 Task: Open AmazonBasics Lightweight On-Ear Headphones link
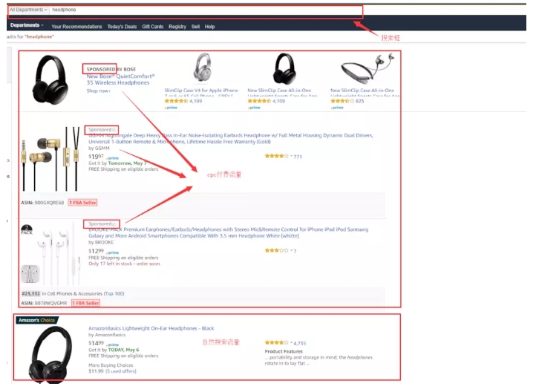[x=151, y=328]
